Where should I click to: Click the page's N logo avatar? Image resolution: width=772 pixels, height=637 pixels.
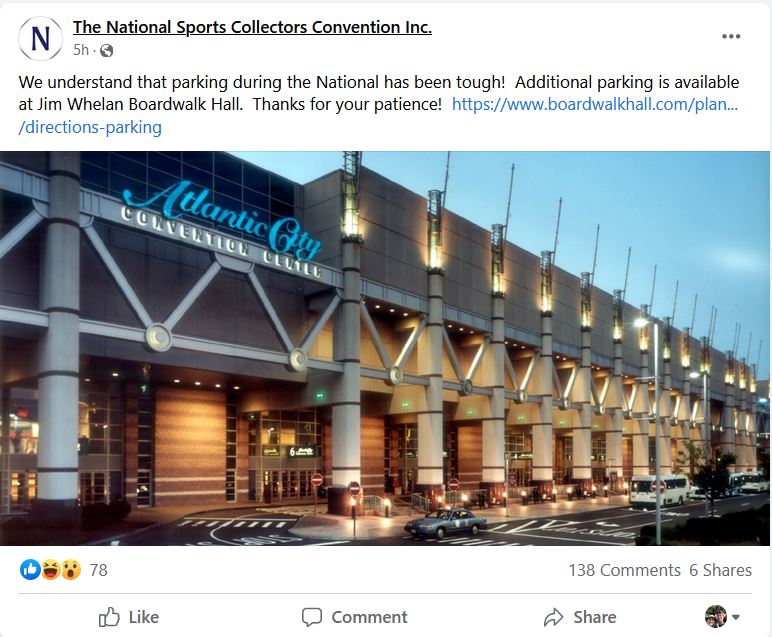point(40,38)
